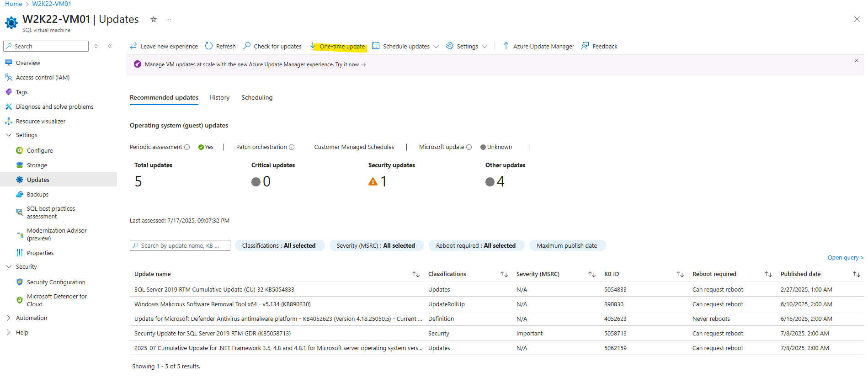This screenshot has width=868, height=388.
Task: Click the Tags icon in sidebar
Action: [9, 92]
